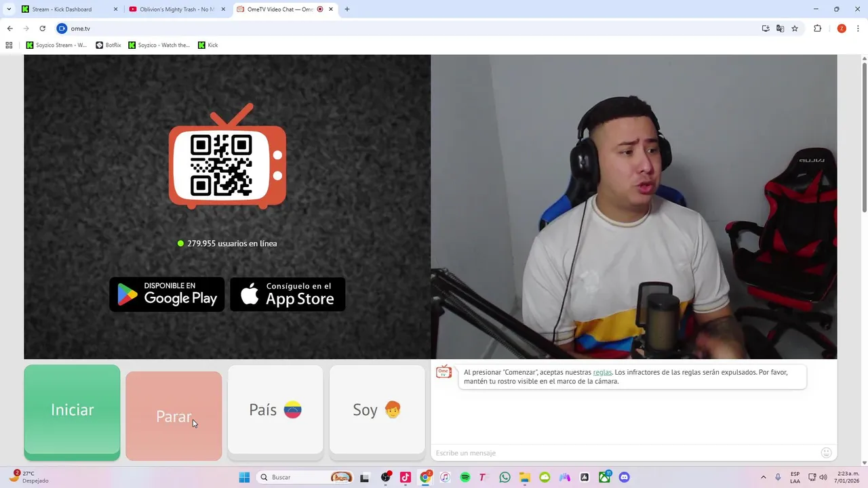Open the reglas link in chat notice
The width and height of the screenshot is (868, 488).
click(602, 372)
